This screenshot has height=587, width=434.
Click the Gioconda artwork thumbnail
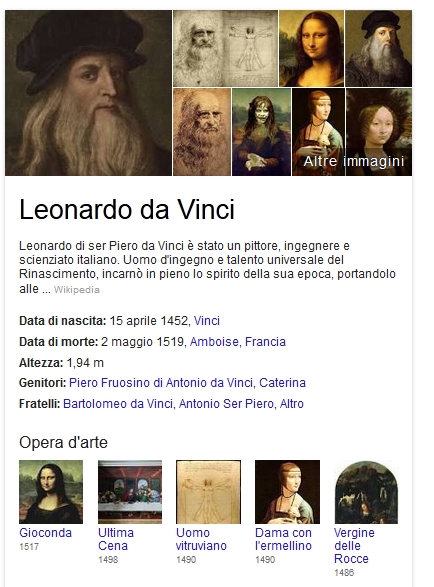click(51, 492)
